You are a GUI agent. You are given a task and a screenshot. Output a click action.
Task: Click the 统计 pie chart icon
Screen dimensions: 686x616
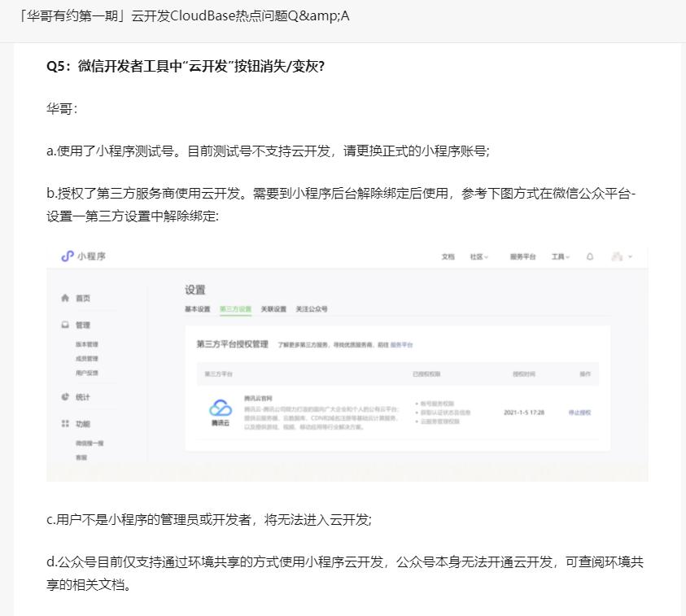[x=65, y=397]
